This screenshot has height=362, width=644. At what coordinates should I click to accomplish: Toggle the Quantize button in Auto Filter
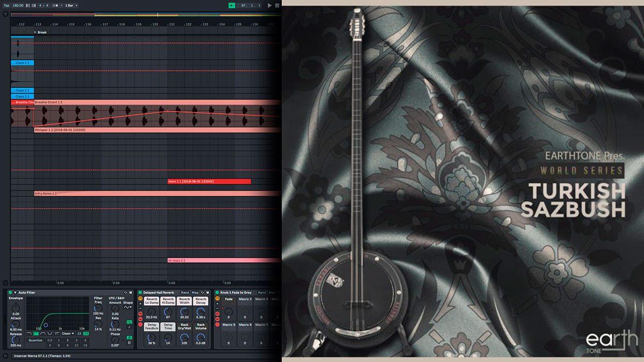pyautogui.click(x=35, y=341)
